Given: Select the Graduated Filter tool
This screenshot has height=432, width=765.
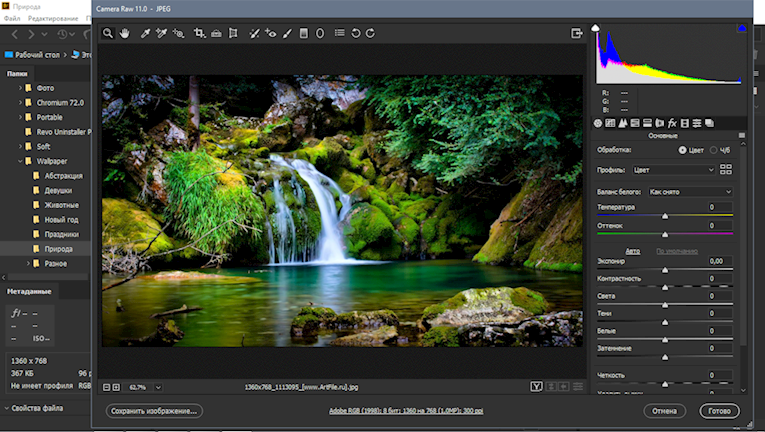Looking at the screenshot, I should (x=303, y=33).
